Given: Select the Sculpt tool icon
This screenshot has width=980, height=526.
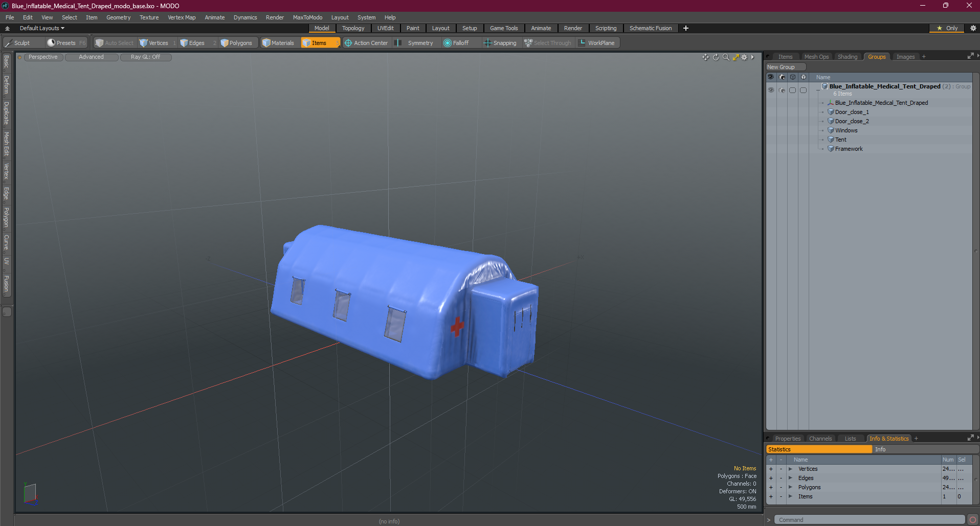Looking at the screenshot, I should 9,43.
